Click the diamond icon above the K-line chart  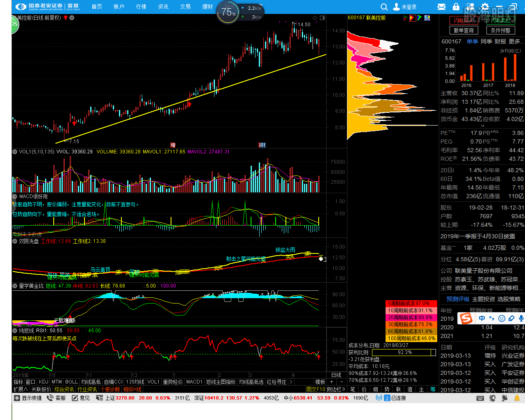315,18
